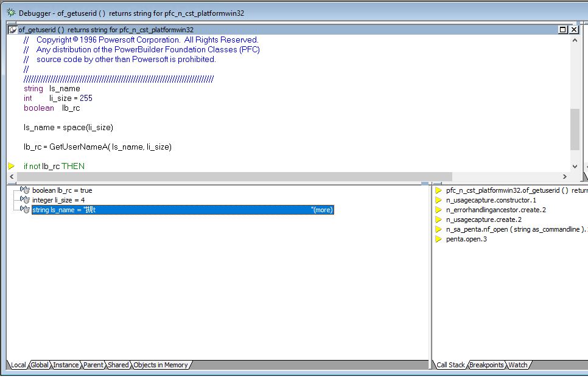The width and height of the screenshot is (588, 377).
Task: Maximize the source code pane
Action: coord(562,30)
